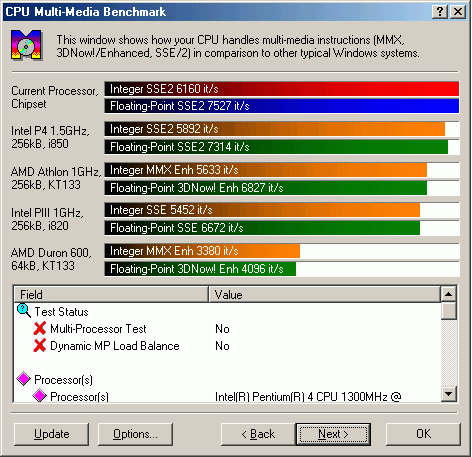Select the Test Status magnifier icon
This screenshot has height=457, width=472.
[24, 311]
